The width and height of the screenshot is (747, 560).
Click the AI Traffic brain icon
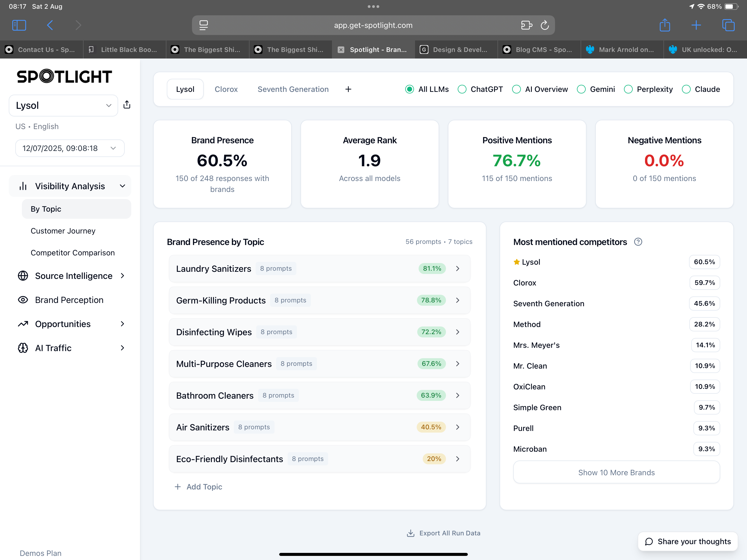click(x=23, y=348)
